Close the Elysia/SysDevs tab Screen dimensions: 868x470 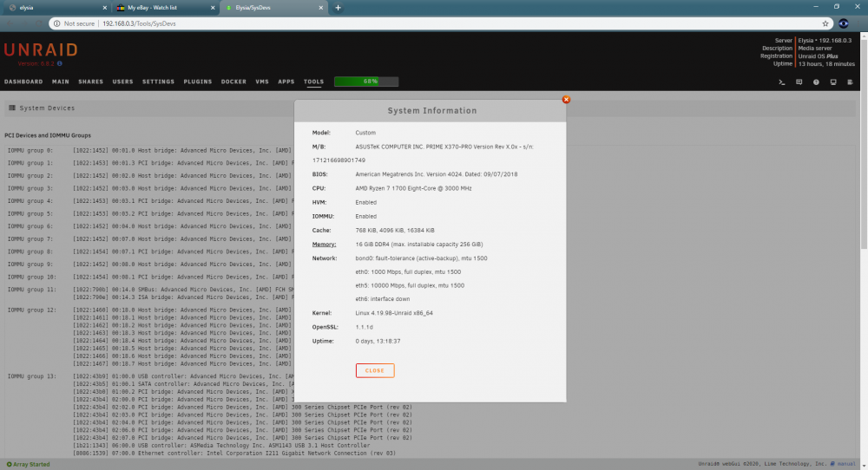pyautogui.click(x=320, y=8)
